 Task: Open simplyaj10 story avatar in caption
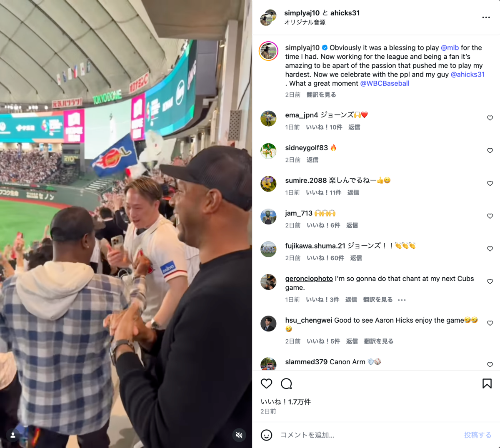268,52
